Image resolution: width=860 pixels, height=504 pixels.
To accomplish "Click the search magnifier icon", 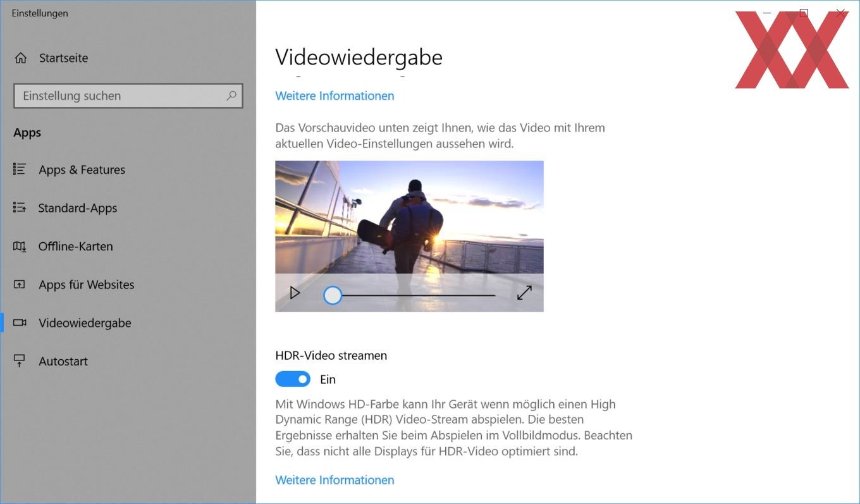I will (231, 95).
